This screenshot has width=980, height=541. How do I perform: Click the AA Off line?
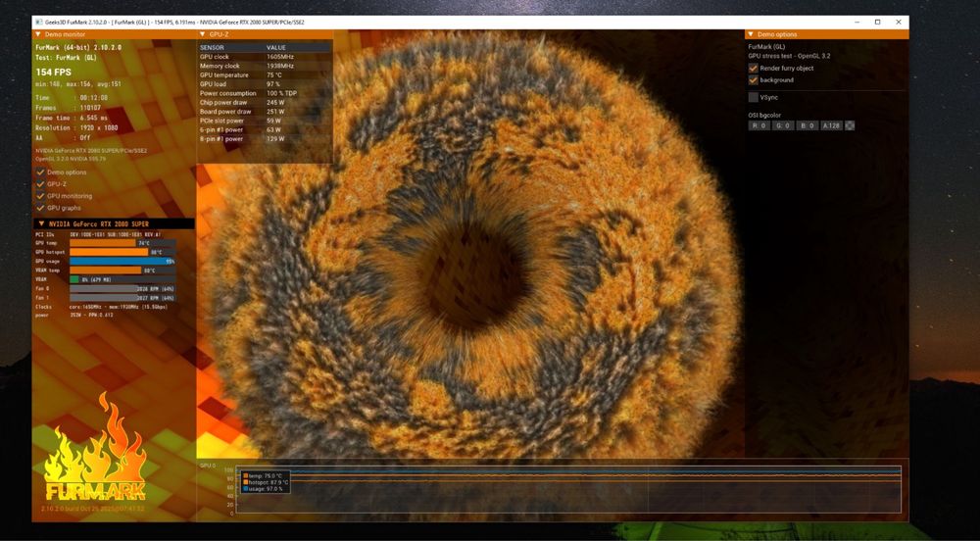click(63, 138)
